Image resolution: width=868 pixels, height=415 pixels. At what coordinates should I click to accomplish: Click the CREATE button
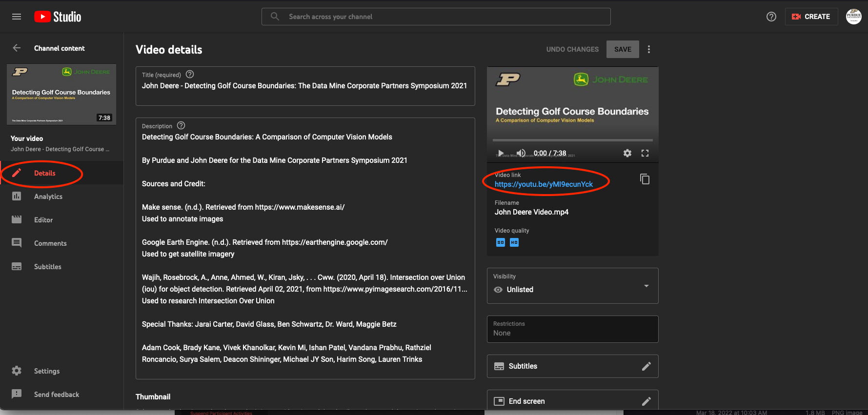pyautogui.click(x=811, y=17)
